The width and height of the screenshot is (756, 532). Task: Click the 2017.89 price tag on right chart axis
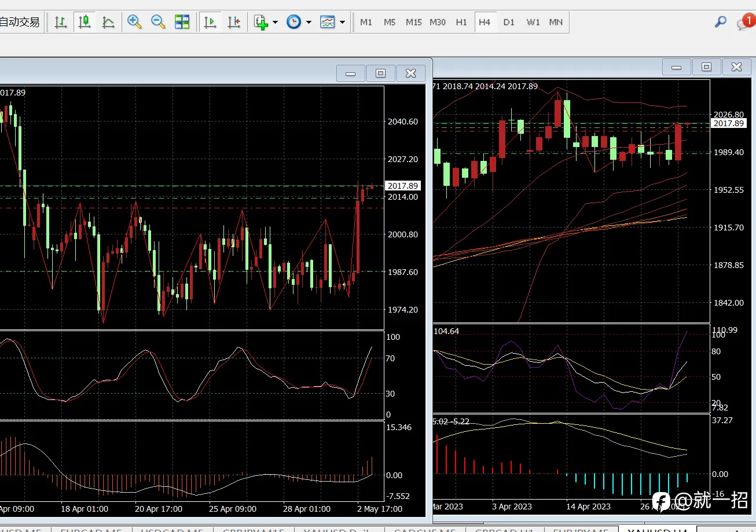[728, 123]
